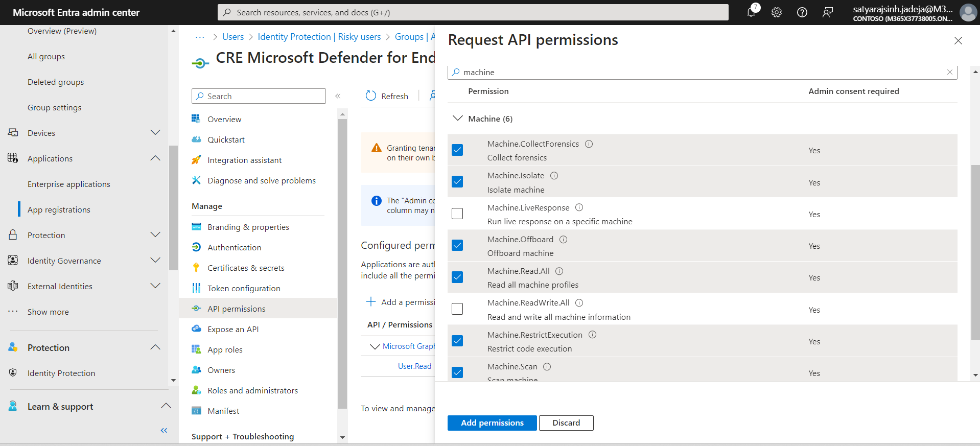Image resolution: width=980 pixels, height=446 pixels.
Task: Open the Help question mark icon
Action: (x=802, y=12)
